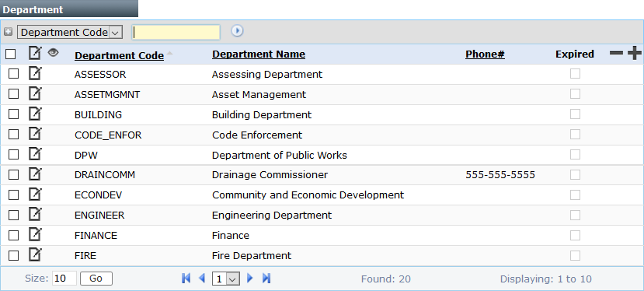The width and height of the screenshot is (644, 291).
Task: Toggle the eye view icon in header
Action: 54,52
